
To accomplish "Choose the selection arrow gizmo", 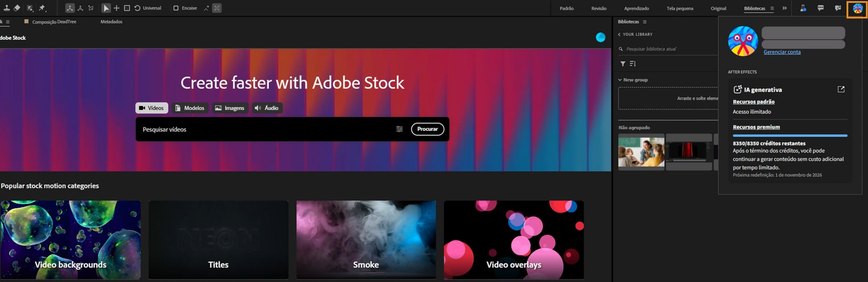I will click(106, 8).
